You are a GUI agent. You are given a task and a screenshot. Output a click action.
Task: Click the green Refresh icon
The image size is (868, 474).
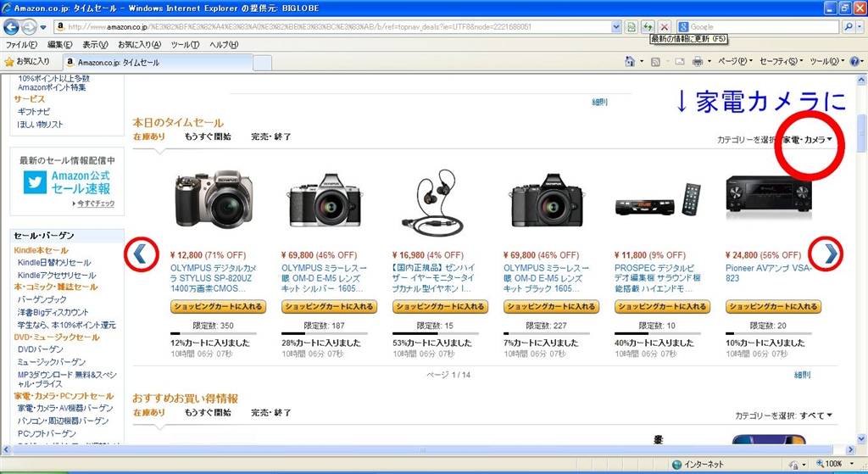[x=648, y=26]
